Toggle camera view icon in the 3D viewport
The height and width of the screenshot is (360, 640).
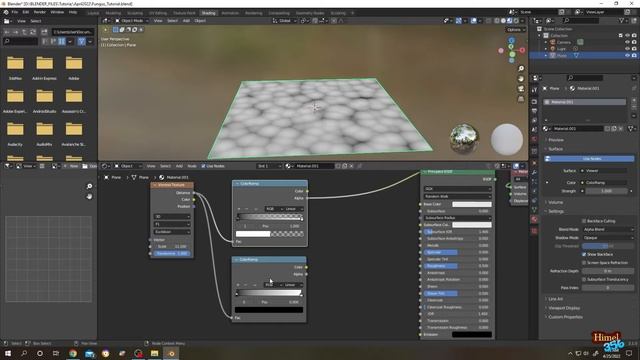tap(521, 89)
